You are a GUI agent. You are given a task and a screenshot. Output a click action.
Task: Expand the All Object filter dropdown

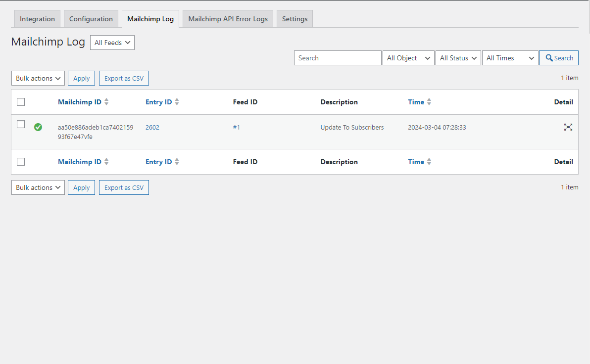[409, 58]
